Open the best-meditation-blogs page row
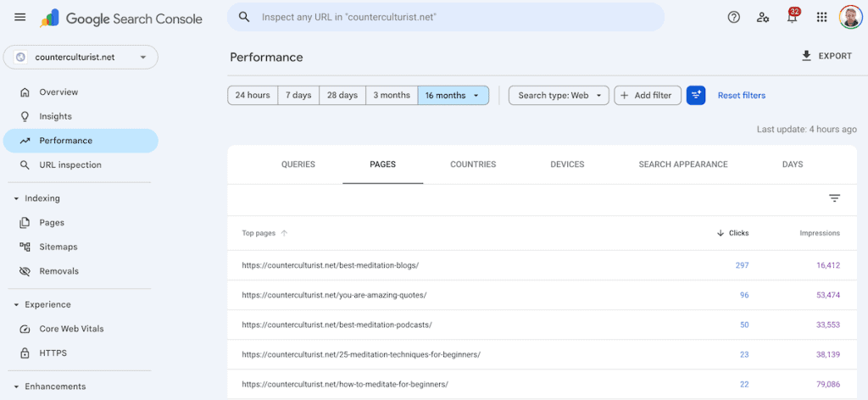Image resolution: width=868 pixels, height=400 pixels. [x=542, y=265]
